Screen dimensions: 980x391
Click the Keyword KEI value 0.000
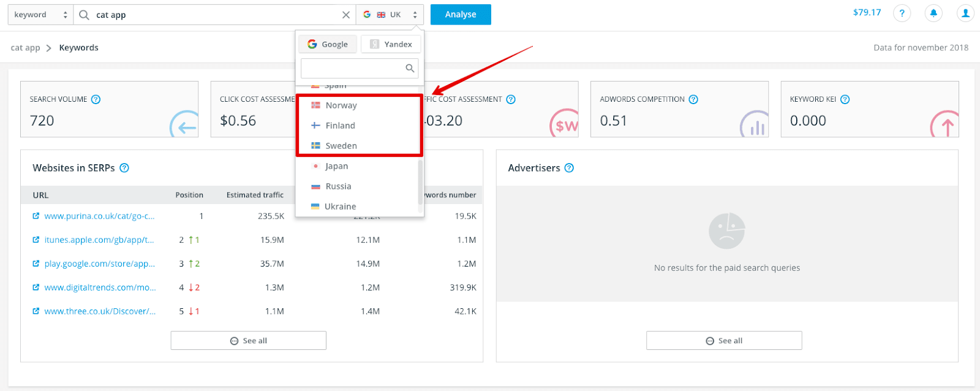[x=808, y=121]
